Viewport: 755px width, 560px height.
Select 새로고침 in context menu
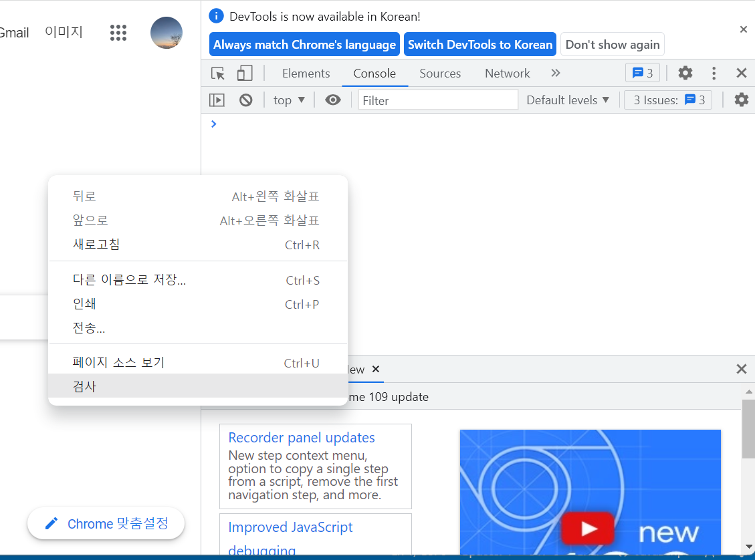(x=198, y=245)
